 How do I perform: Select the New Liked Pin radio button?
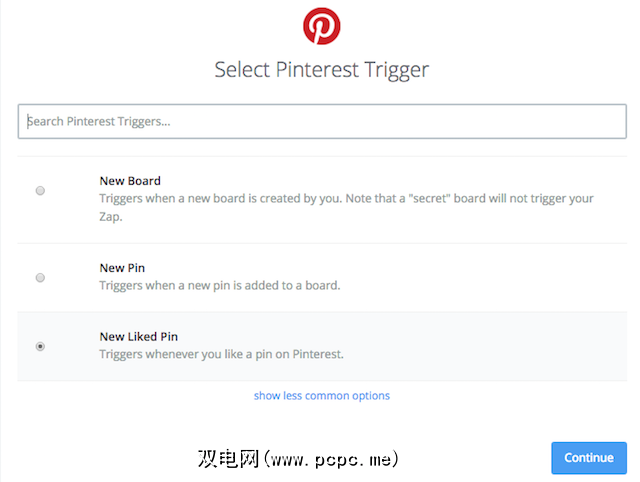tap(40, 347)
